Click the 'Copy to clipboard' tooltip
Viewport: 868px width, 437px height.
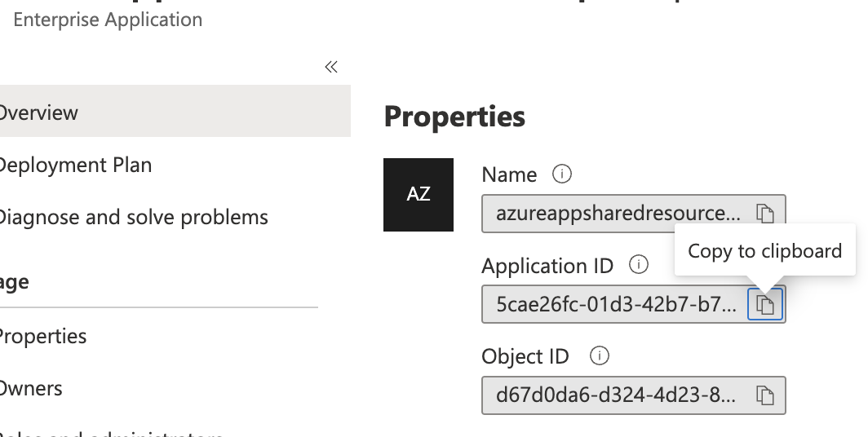tap(764, 250)
